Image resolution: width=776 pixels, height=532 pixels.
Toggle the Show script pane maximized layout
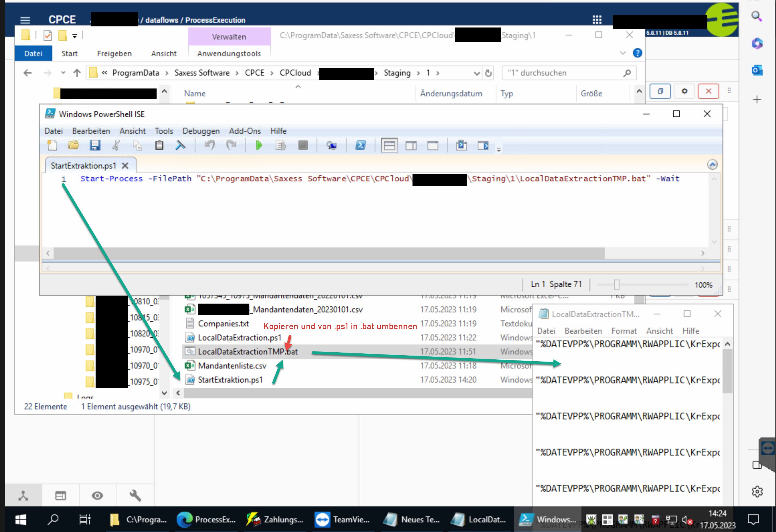tap(433, 146)
